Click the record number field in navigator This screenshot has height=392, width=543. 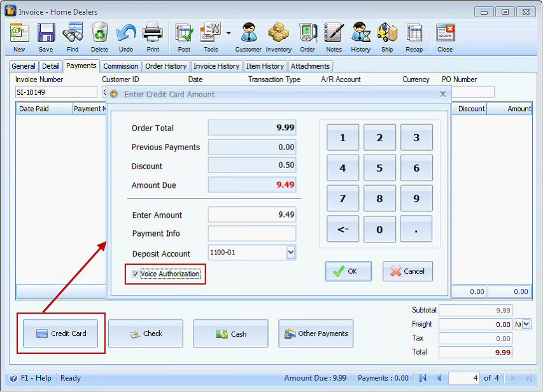[x=464, y=378]
